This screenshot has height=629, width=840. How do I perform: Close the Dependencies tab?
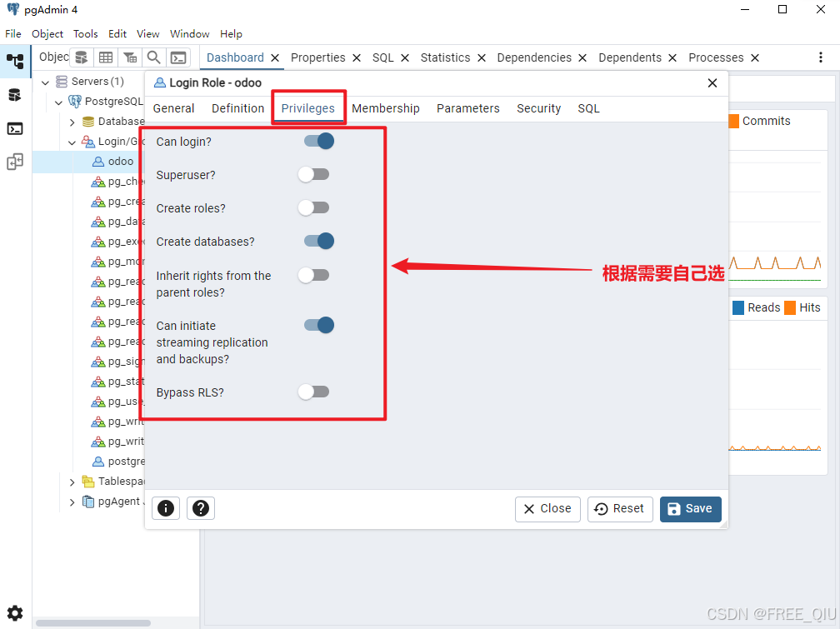tap(582, 57)
